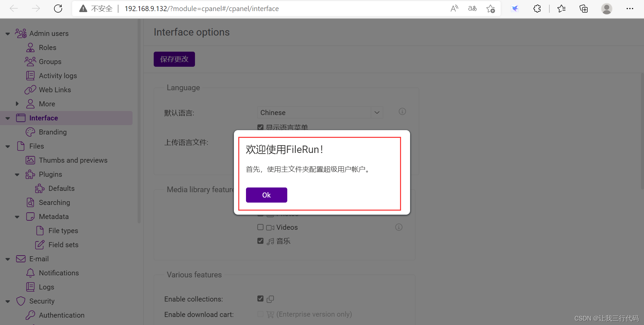Click the Security shield icon
The width and height of the screenshot is (644, 325).
[x=21, y=301]
